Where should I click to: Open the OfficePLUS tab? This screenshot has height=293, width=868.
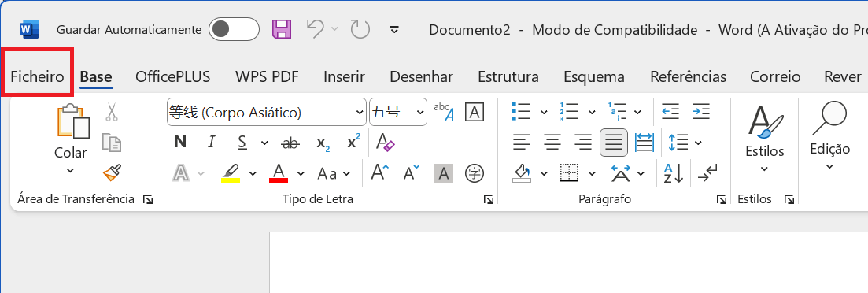(x=173, y=76)
